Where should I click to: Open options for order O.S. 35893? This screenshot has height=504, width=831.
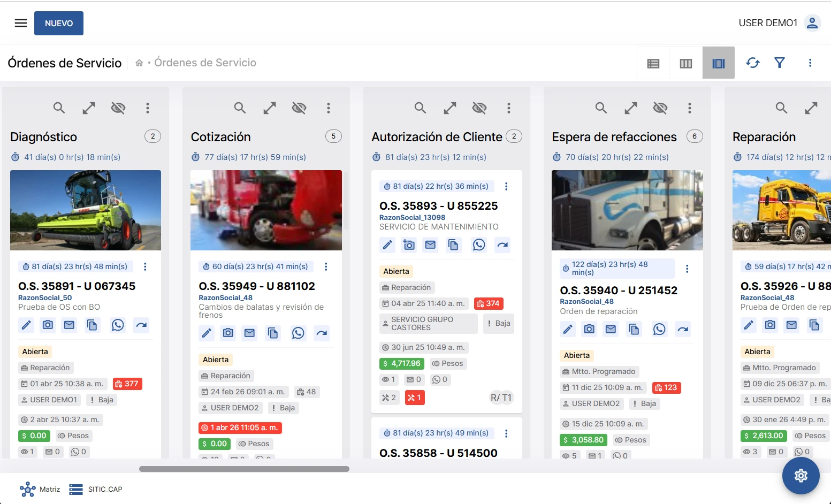click(506, 186)
